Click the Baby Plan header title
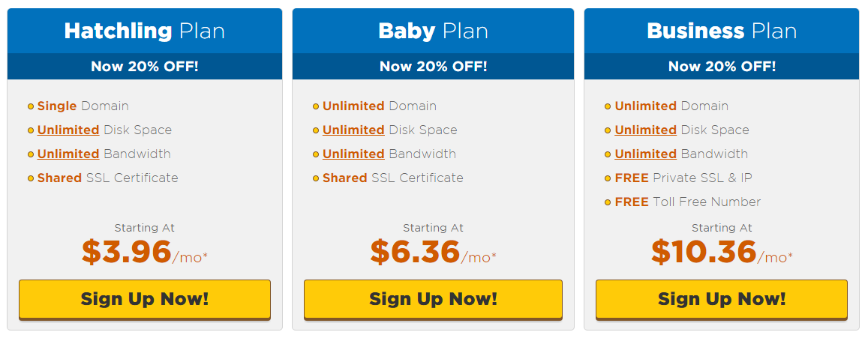The image size is (868, 341). pyautogui.click(x=433, y=31)
